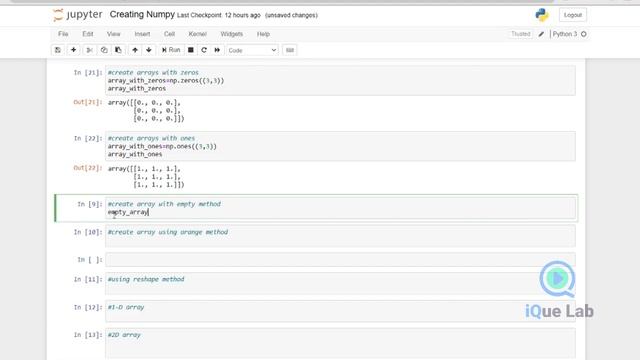
Task: Select the #2D array cell
Action: pyautogui.click(x=340, y=343)
